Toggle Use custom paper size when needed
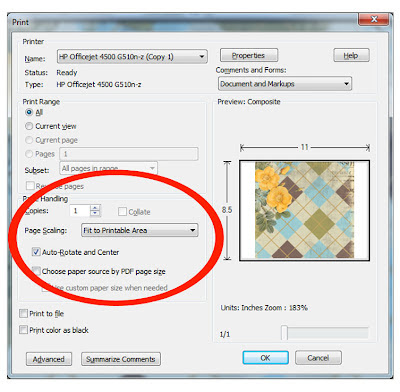This screenshot has width=400, height=392. (46, 288)
